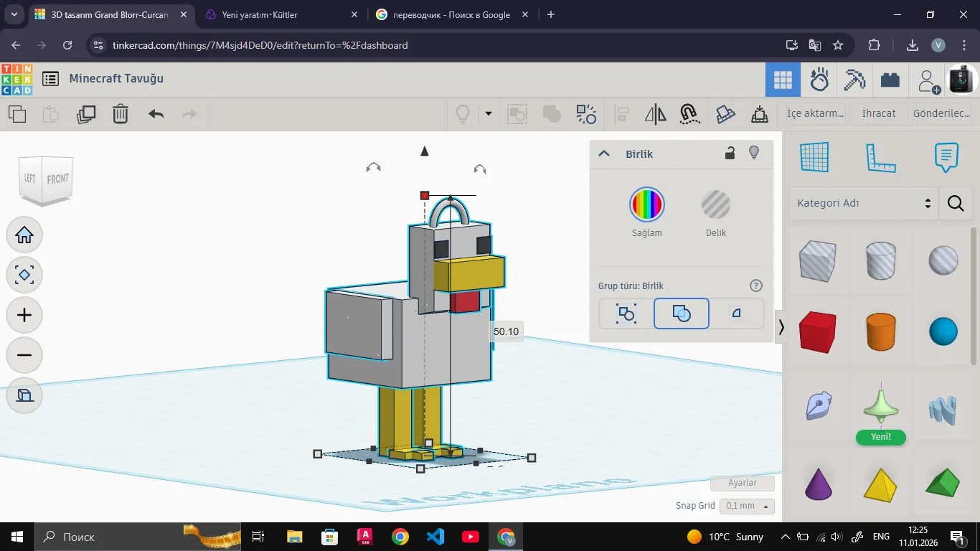Open the designs list menu icon
The width and height of the screenshot is (980, 551).
(x=50, y=79)
